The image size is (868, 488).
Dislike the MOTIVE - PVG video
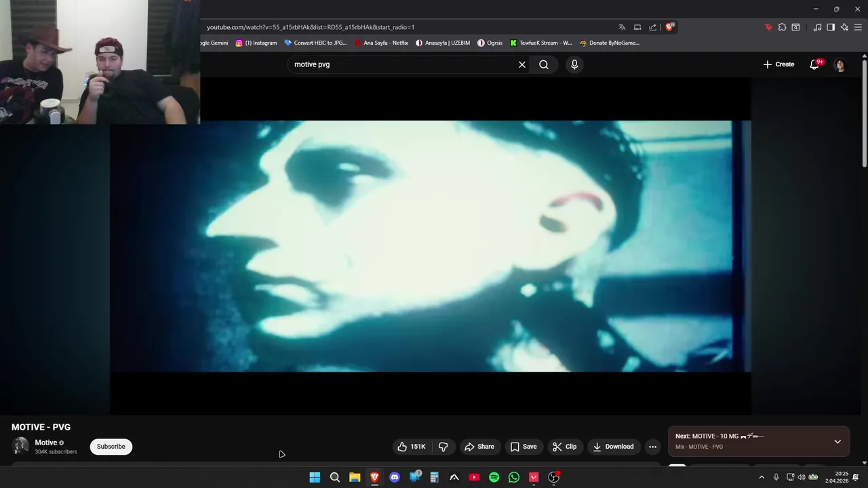click(443, 447)
